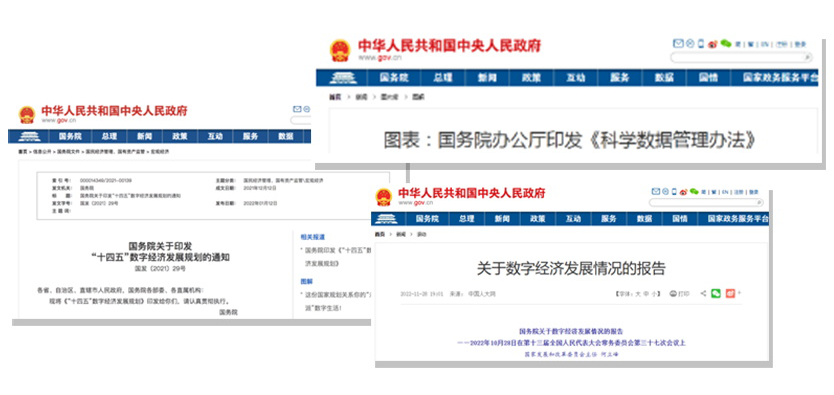Open 政策 menu in left page navbar
834x395 pixels.
click(x=180, y=137)
